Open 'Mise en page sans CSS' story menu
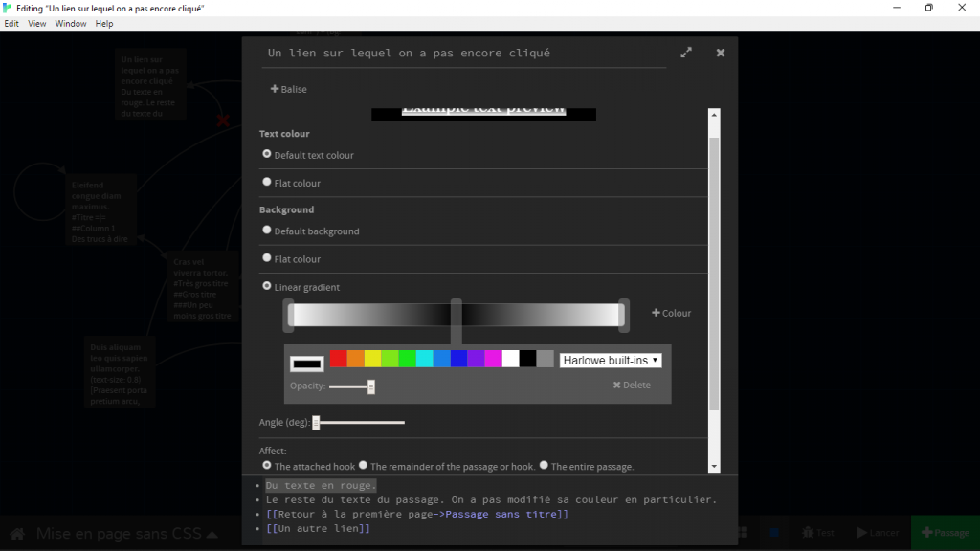 [127, 534]
